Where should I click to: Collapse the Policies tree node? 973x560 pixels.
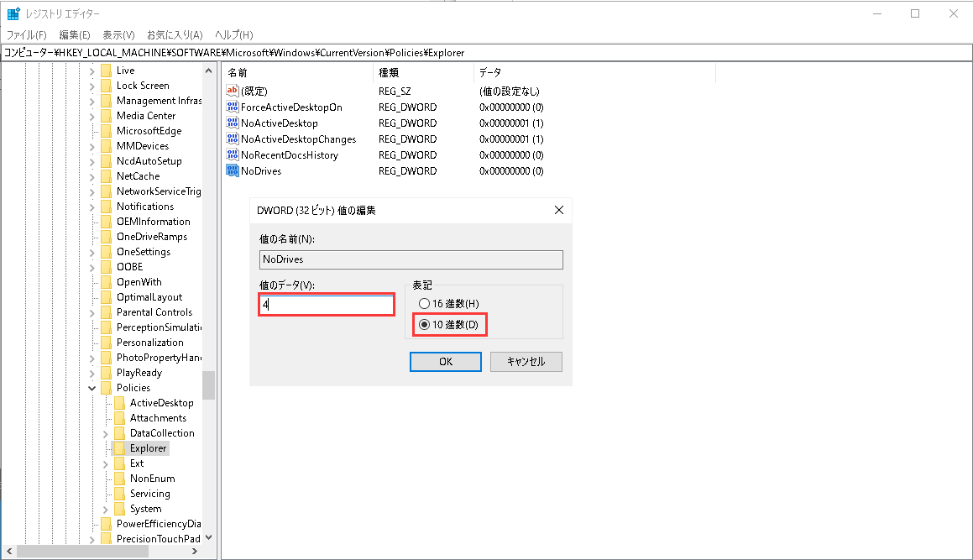[92, 387]
